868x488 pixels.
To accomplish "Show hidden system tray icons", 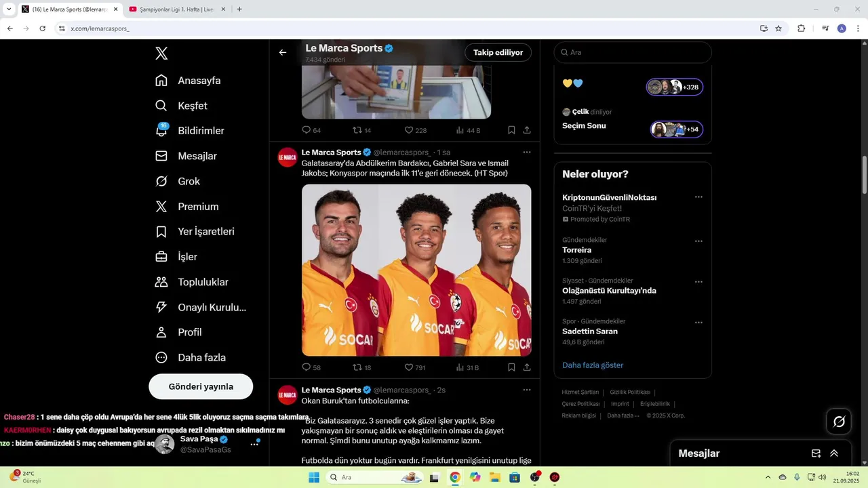I will pyautogui.click(x=768, y=477).
